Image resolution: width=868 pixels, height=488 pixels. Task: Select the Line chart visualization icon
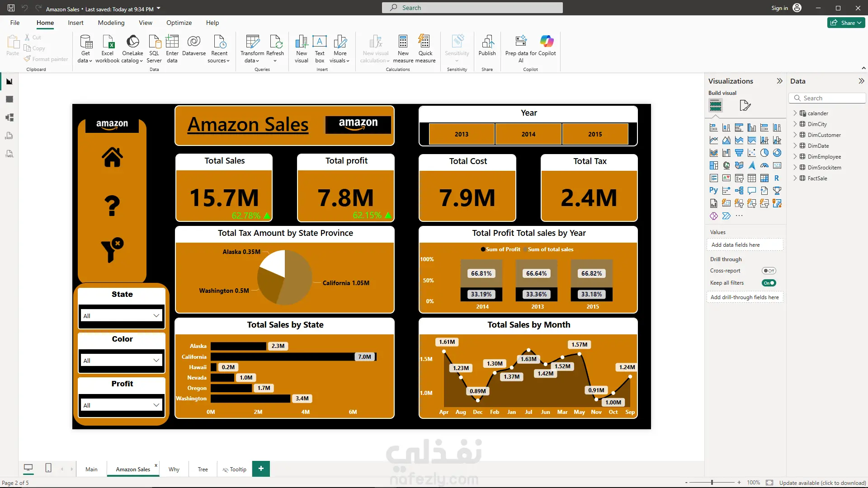tap(714, 140)
